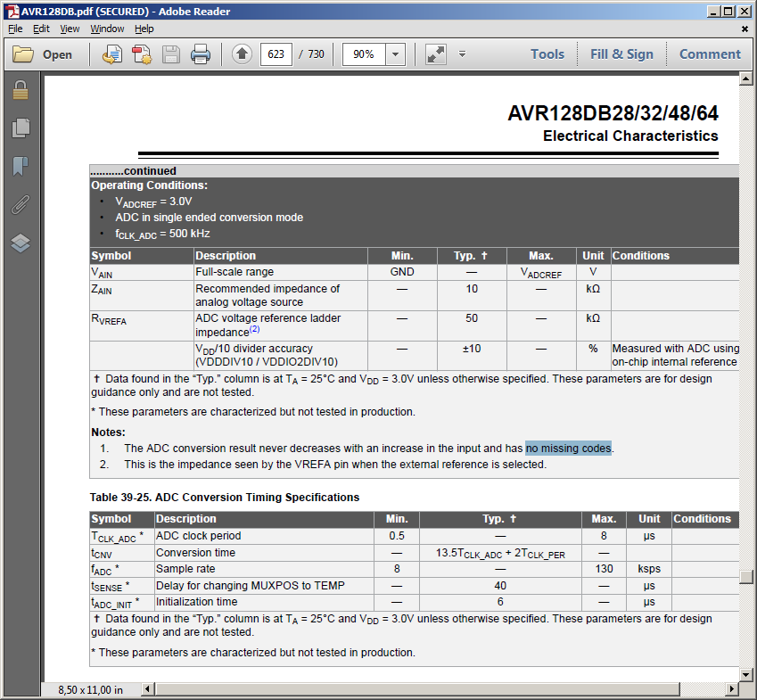The height and width of the screenshot is (700, 757).
Task: Click the highlighted text "no missing codes"
Action: coord(568,449)
